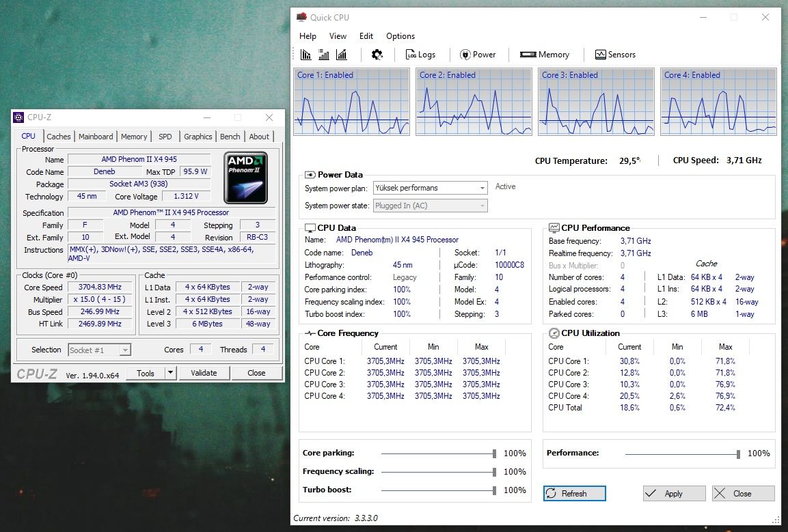788x532 pixels.
Task: Click the CPU-Z title bar app icon
Action: coord(18,117)
